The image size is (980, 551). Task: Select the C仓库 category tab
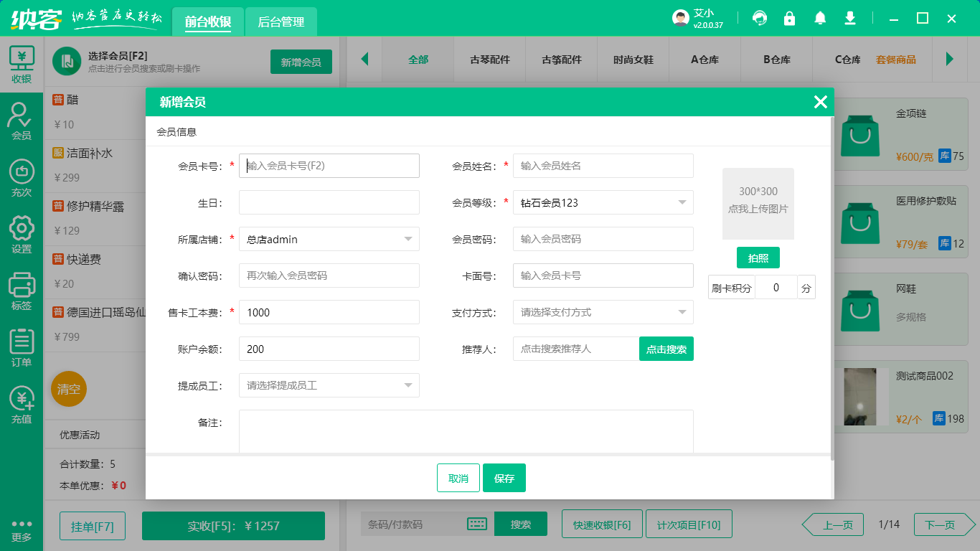pos(848,60)
